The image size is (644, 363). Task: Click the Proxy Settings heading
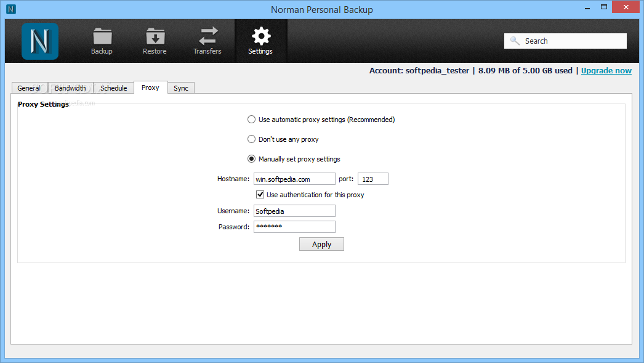tap(43, 104)
